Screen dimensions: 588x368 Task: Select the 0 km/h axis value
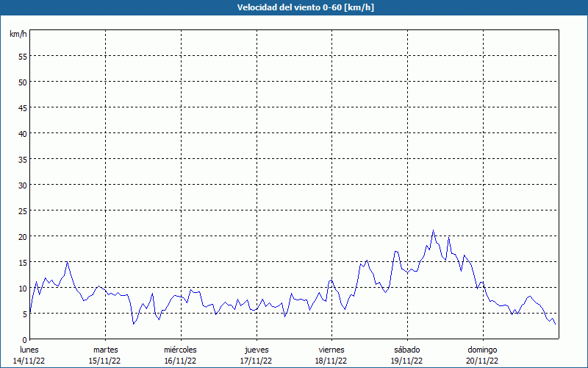click(25, 340)
